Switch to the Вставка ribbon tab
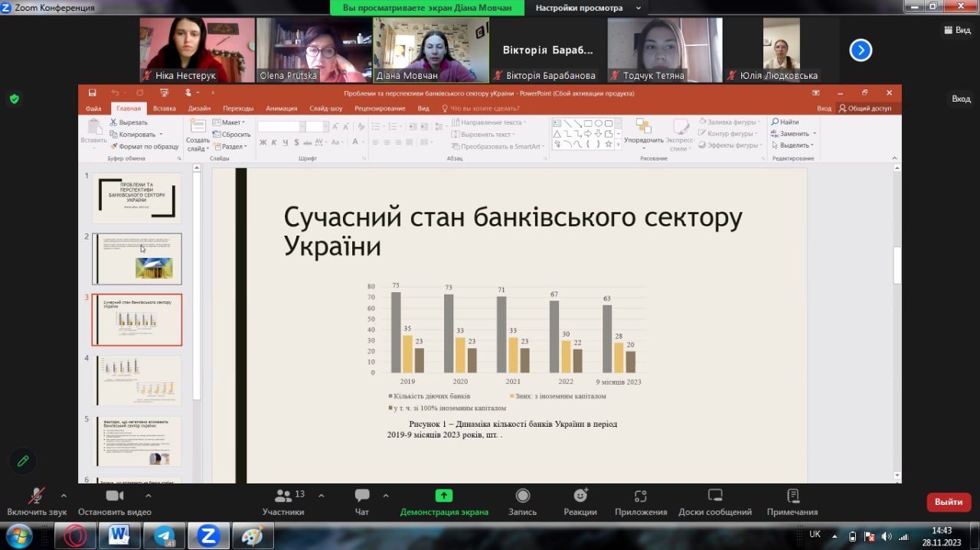The width and height of the screenshot is (980, 550). pyautogui.click(x=164, y=109)
